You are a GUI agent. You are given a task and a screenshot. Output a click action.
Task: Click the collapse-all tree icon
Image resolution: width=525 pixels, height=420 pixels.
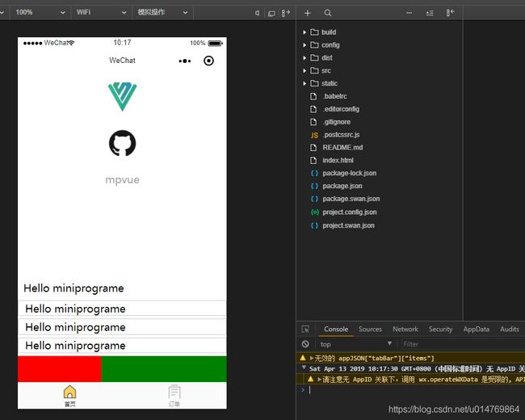(x=430, y=13)
